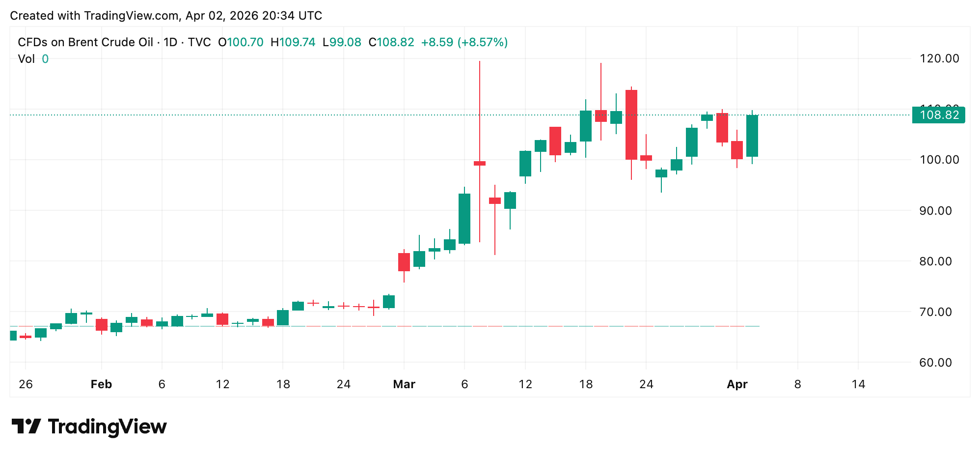
Task: Click the 120.00 price axis label
Action: coord(939,58)
